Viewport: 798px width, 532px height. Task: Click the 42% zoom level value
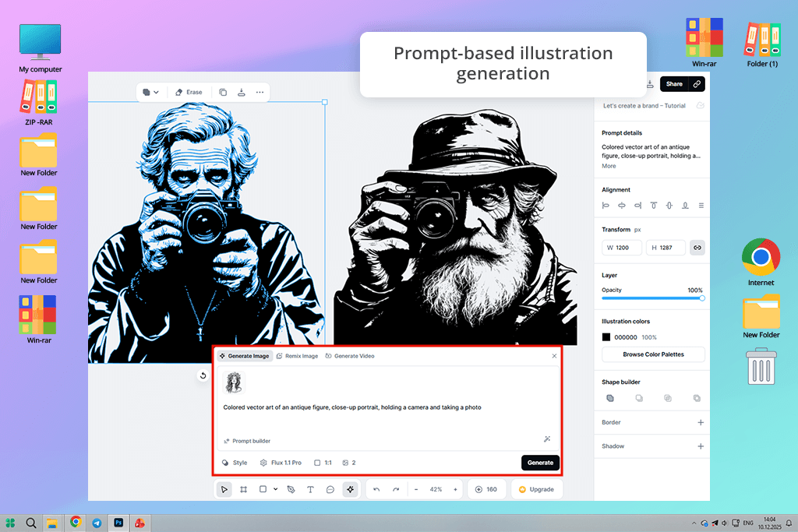click(x=436, y=489)
